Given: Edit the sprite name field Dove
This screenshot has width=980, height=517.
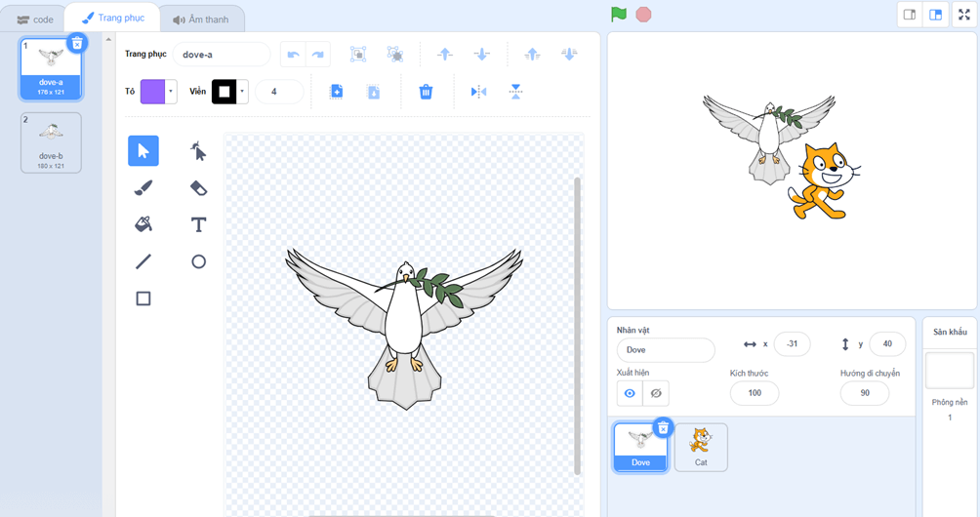Looking at the screenshot, I should click(x=666, y=349).
